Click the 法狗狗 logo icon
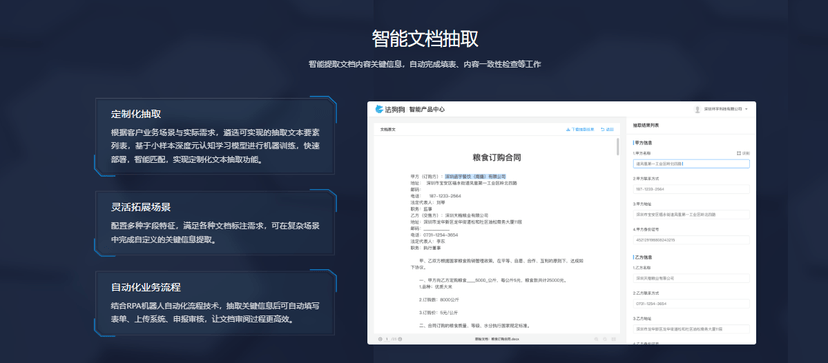 point(379,109)
